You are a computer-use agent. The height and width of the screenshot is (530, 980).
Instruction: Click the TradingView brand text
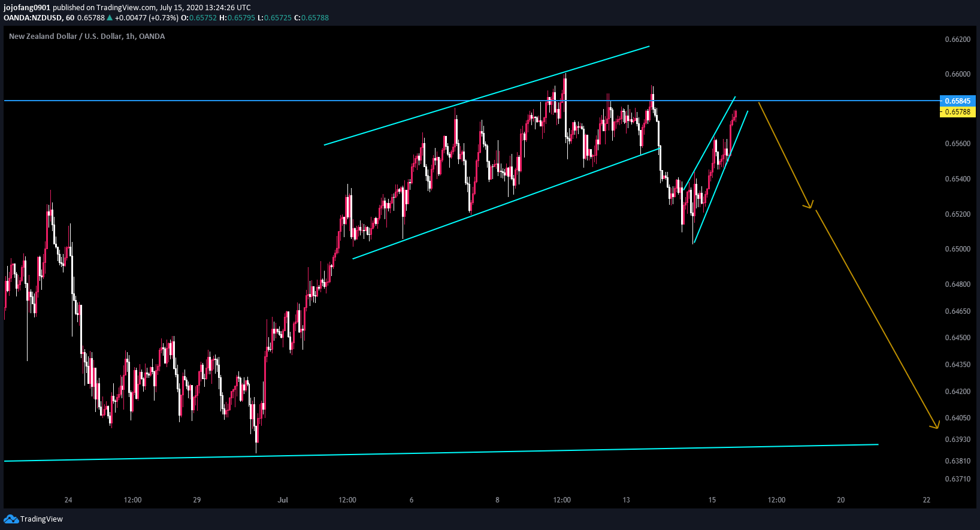[x=41, y=519]
